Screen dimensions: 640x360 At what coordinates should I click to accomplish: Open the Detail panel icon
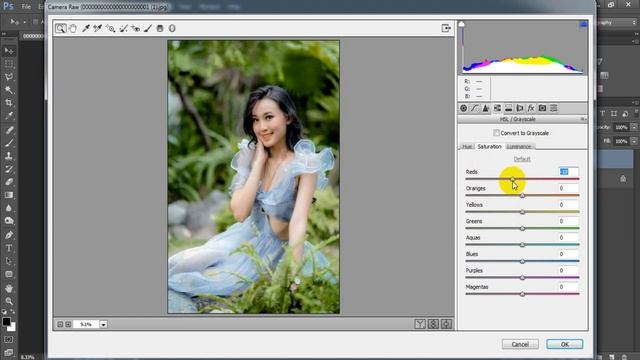click(x=486, y=108)
